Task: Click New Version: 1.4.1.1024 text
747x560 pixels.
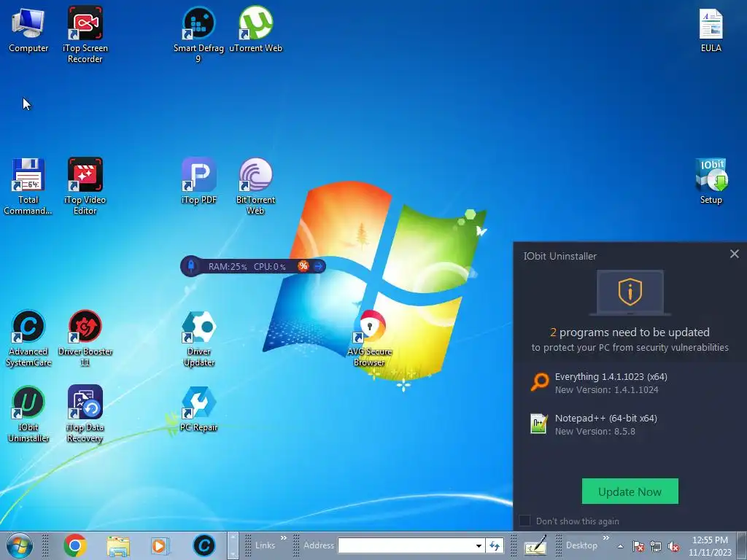Action: (x=606, y=390)
